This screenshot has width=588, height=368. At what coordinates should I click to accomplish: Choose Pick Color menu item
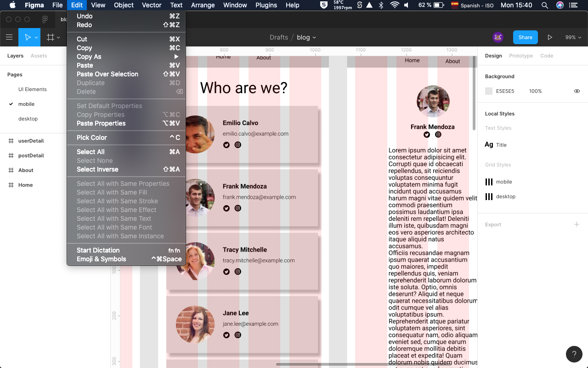(126, 138)
